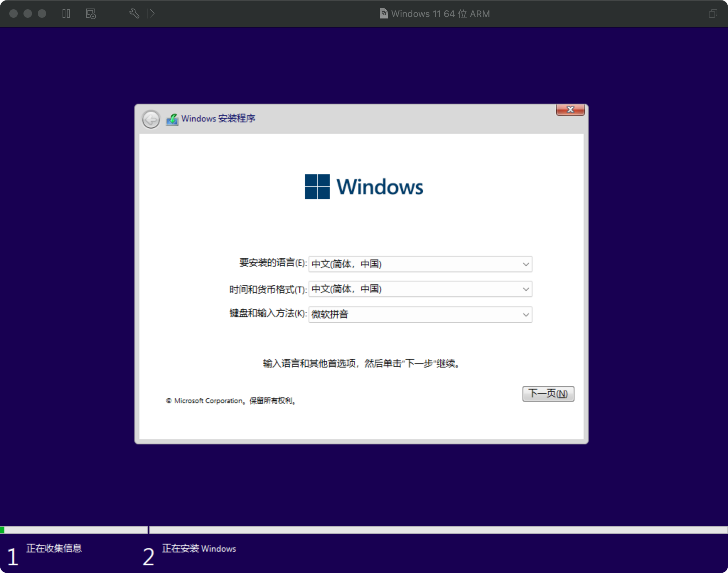Click the macOS zoom window button
The image size is (728, 573).
coord(42,14)
